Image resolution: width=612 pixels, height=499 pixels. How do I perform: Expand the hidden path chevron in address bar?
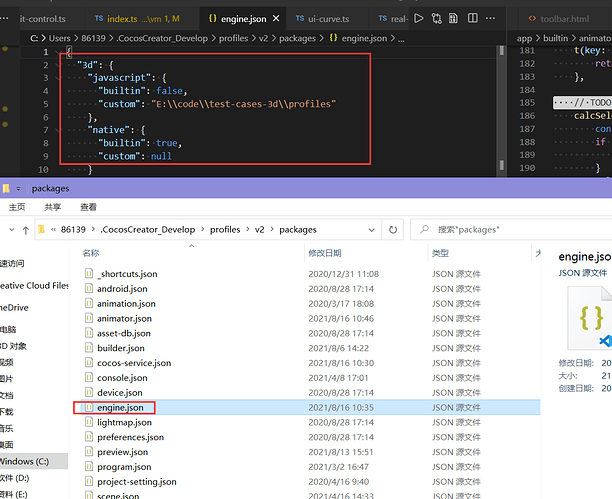[x=53, y=230]
